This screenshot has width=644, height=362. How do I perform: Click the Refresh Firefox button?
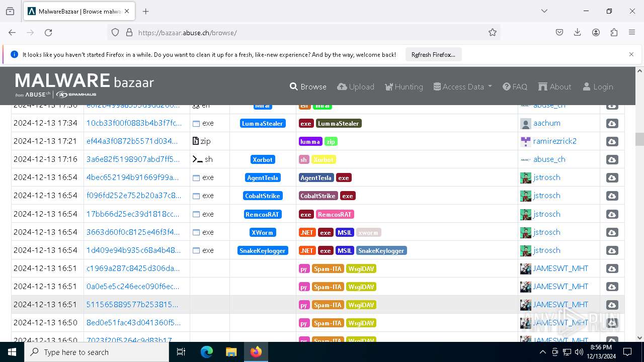coord(433,54)
